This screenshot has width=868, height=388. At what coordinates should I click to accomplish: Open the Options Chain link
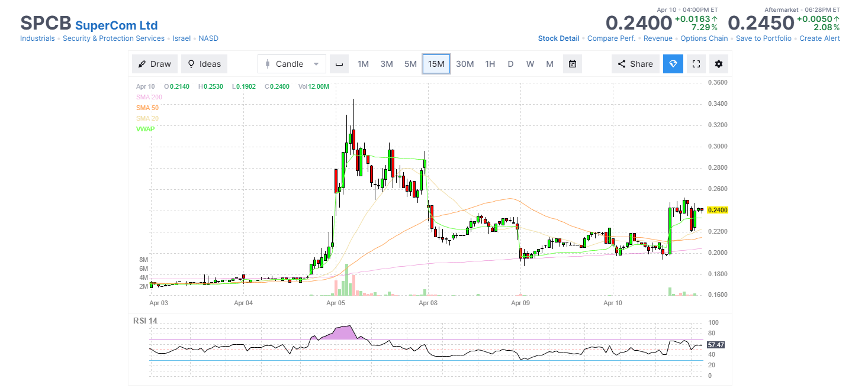pyautogui.click(x=704, y=38)
